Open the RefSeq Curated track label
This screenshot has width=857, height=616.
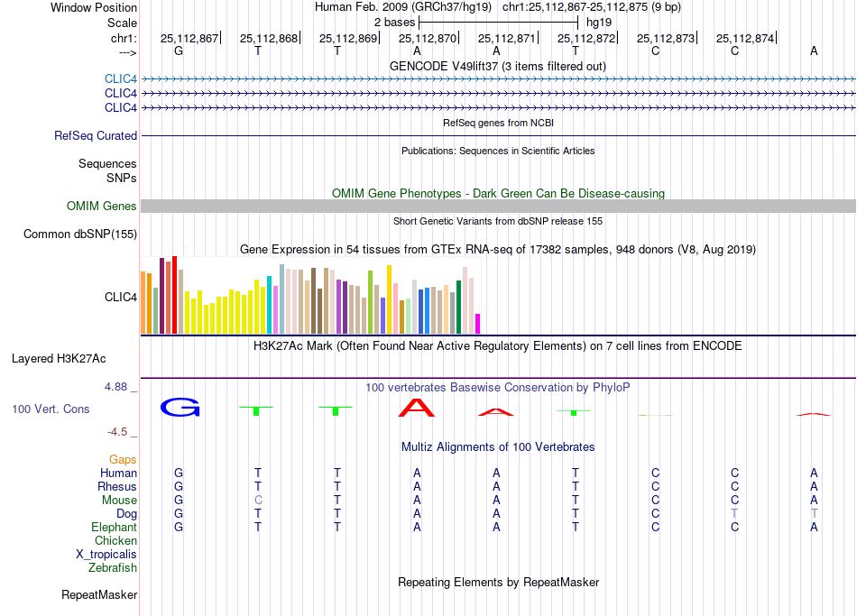(x=95, y=135)
